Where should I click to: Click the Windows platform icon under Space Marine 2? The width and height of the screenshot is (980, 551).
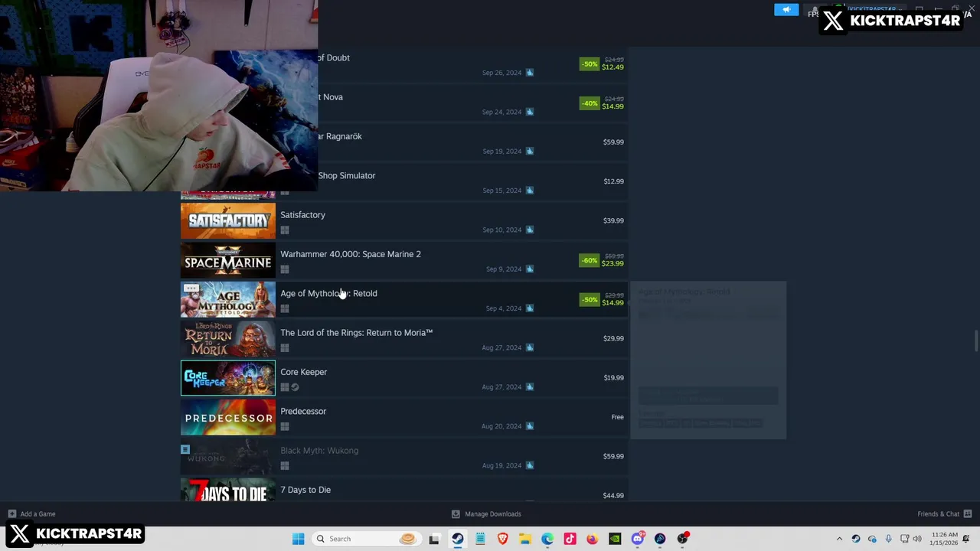(x=285, y=269)
